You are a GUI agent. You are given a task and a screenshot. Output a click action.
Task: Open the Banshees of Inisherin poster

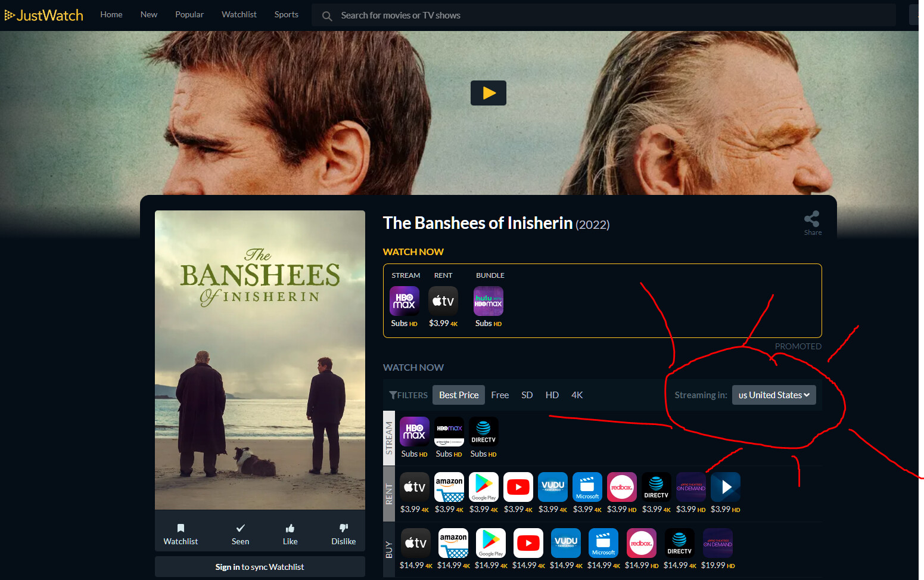[260, 360]
